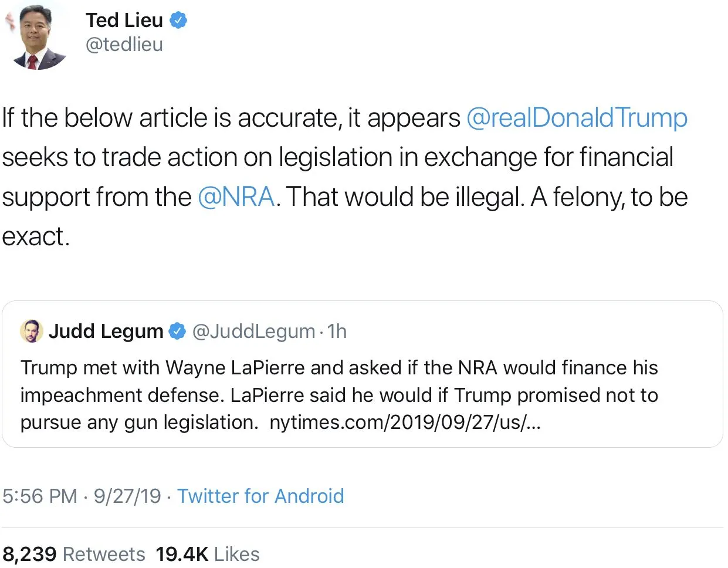The image size is (728, 568).
Task: Open the Twitter for Android source link
Action: click(260, 496)
